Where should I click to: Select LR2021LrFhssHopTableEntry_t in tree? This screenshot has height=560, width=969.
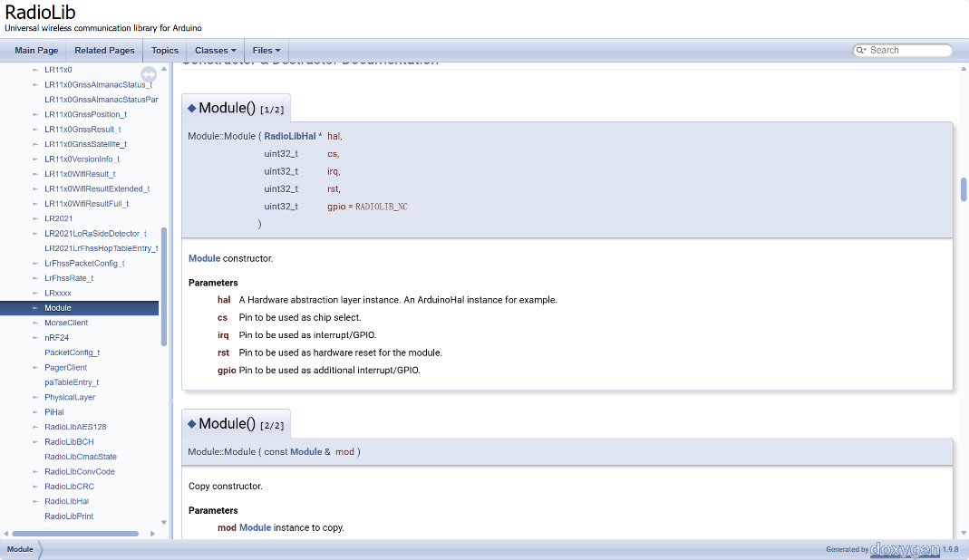pos(102,248)
